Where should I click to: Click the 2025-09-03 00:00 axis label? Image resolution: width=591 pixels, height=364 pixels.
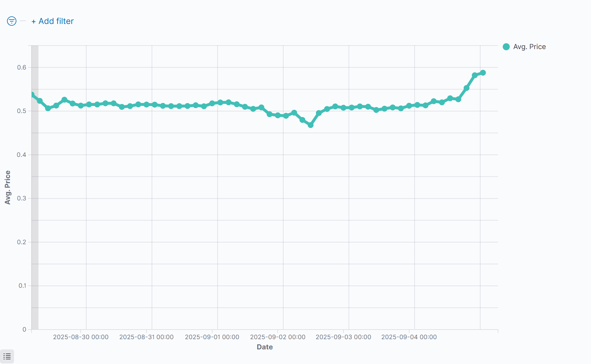pyautogui.click(x=343, y=337)
